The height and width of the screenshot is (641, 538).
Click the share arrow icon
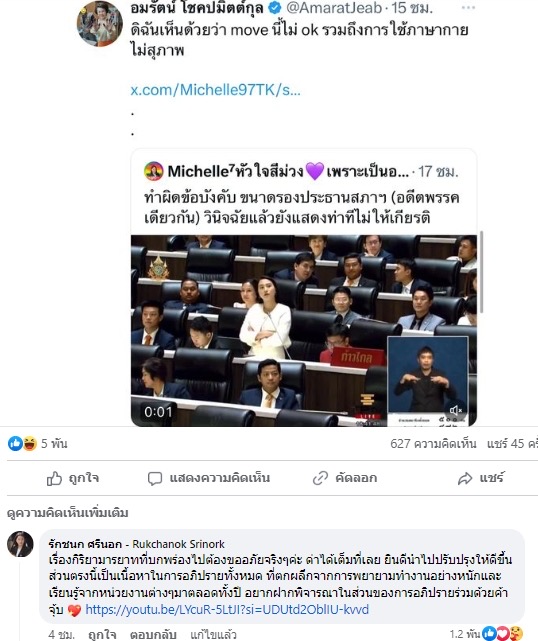pos(465,478)
